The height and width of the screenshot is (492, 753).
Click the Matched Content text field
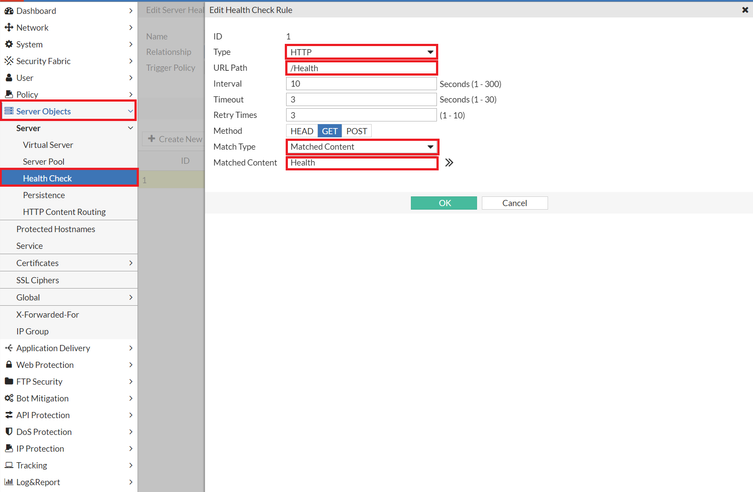(361, 163)
